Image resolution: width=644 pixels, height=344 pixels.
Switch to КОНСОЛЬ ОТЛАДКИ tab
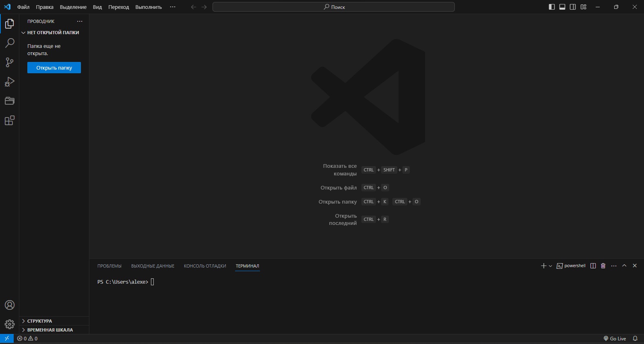click(x=205, y=266)
